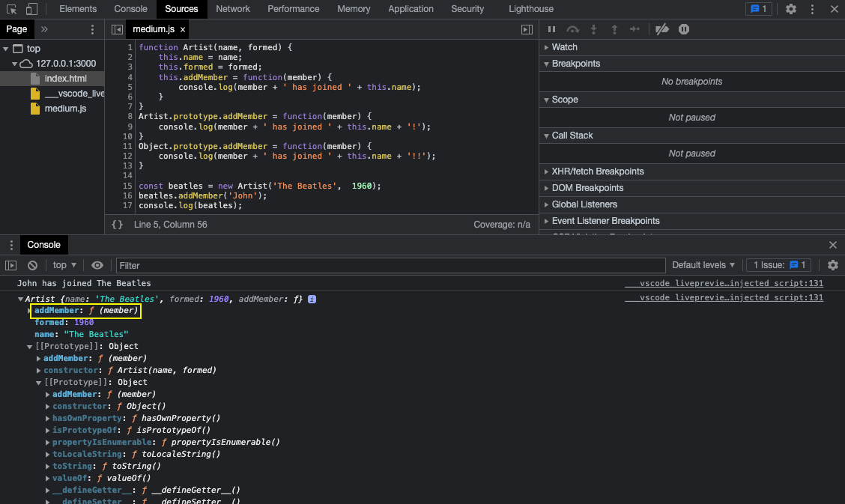Screen dimensions: 845x504
Task: Expand toString function entry
Action: pos(47,467)
